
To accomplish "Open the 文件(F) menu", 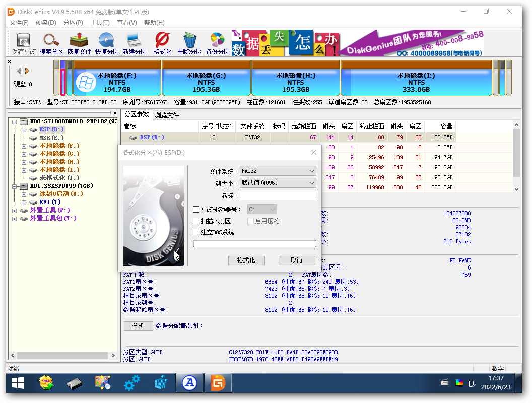I will [19, 22].
